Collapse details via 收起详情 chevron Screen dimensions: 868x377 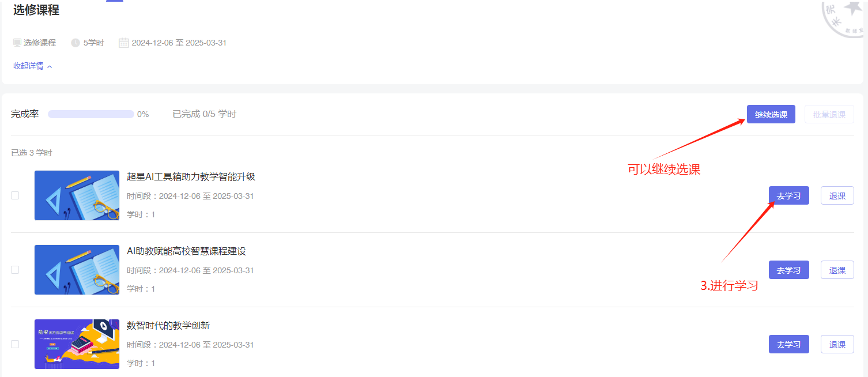pyautogui.click(x=50, y=66)
